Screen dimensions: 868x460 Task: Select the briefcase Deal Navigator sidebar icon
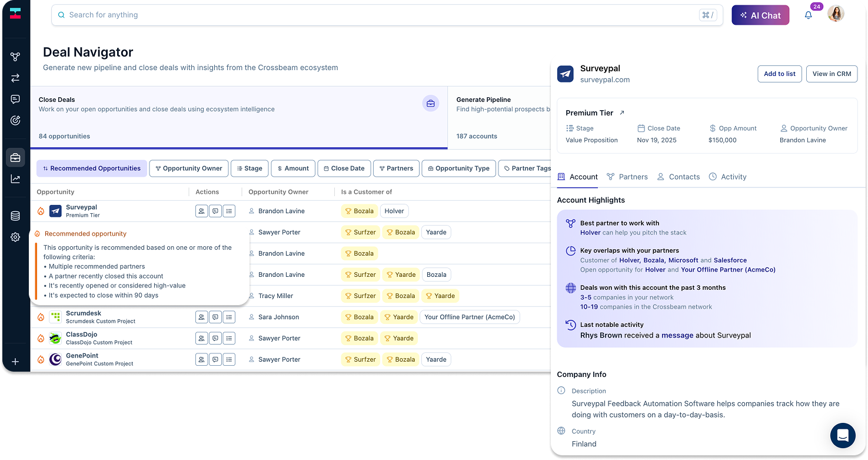click(15, 157)
